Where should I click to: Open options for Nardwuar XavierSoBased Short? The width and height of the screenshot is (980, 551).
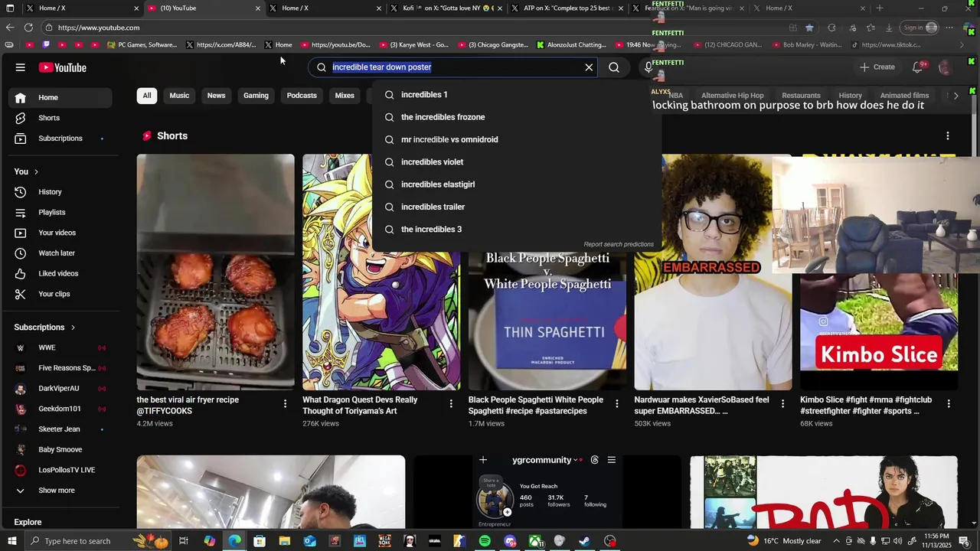click(782, 403)
